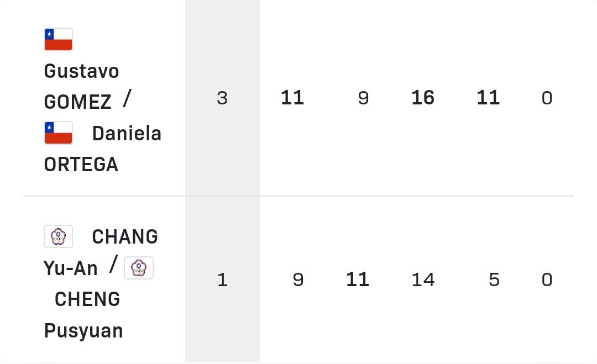Click Chile pair total games won 3
Viewport: 597px width, 364px height.
pyautogui.click(x=222, y=98)
